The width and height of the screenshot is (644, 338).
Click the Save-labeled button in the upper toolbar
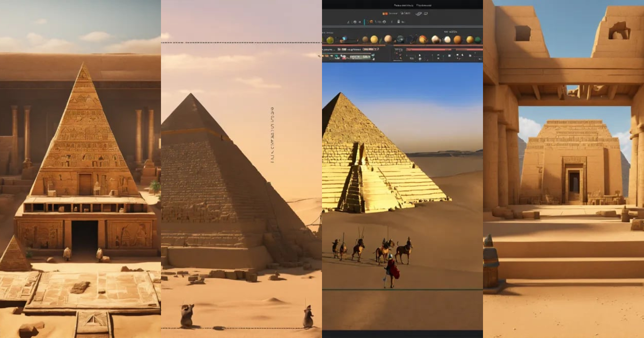(405, 13)
